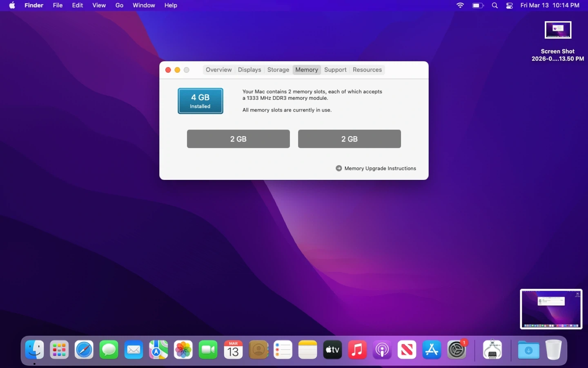The width and height of the screenshot is (588, 368).
Task: Open Launchpad from the Dock
Action: pos(59,350)
